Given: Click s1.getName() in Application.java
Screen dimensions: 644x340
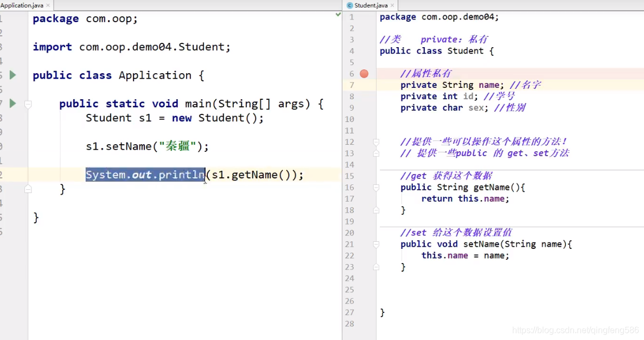Looking at the screenshot, I should (251, 175).
